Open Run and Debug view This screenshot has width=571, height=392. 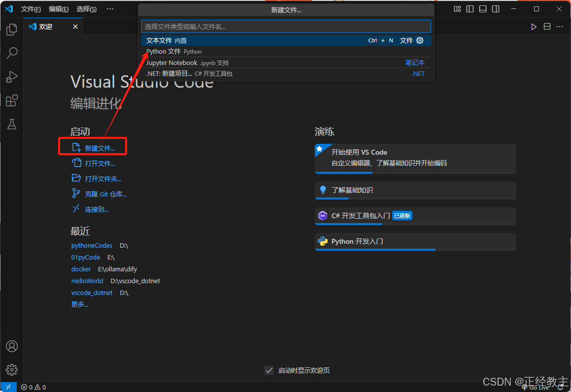(12, 77)
